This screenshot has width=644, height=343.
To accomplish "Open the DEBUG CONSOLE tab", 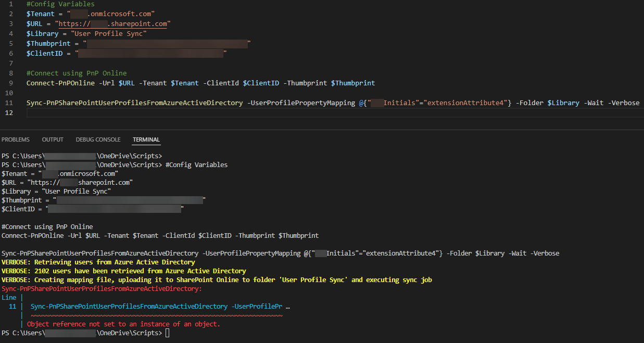I will coord(98,139).
